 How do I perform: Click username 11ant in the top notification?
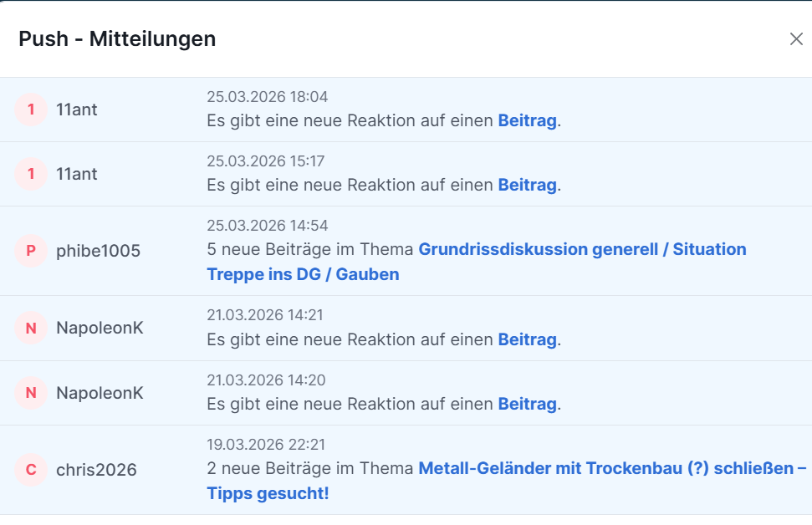77,110
